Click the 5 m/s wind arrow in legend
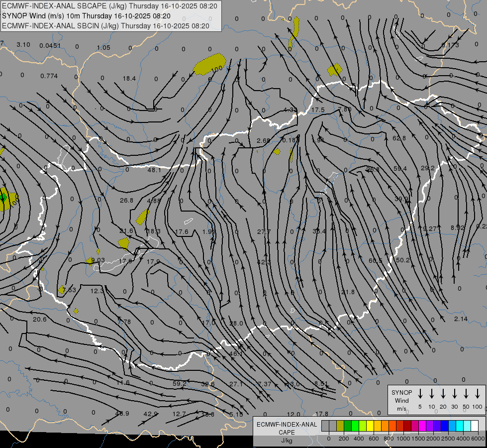Screen dimensions: 487x448 420,394
